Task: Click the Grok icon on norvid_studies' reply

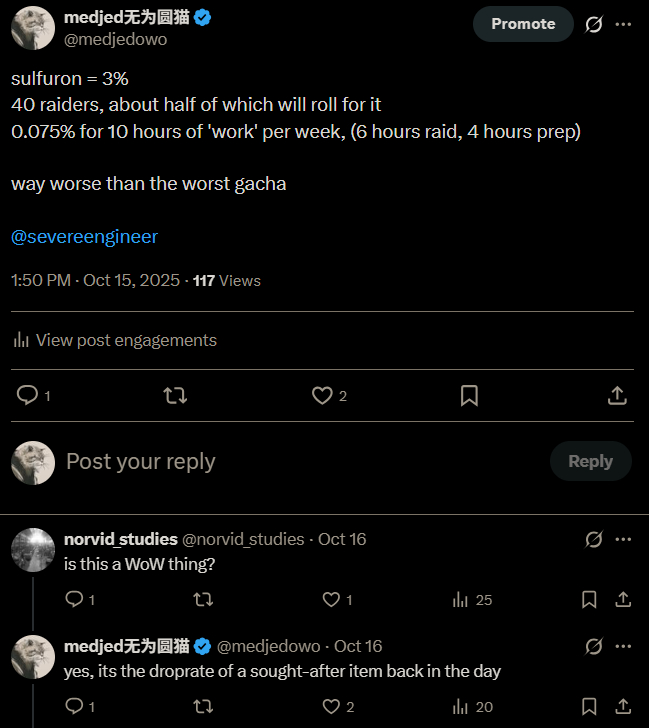Action: coord(594,539)
